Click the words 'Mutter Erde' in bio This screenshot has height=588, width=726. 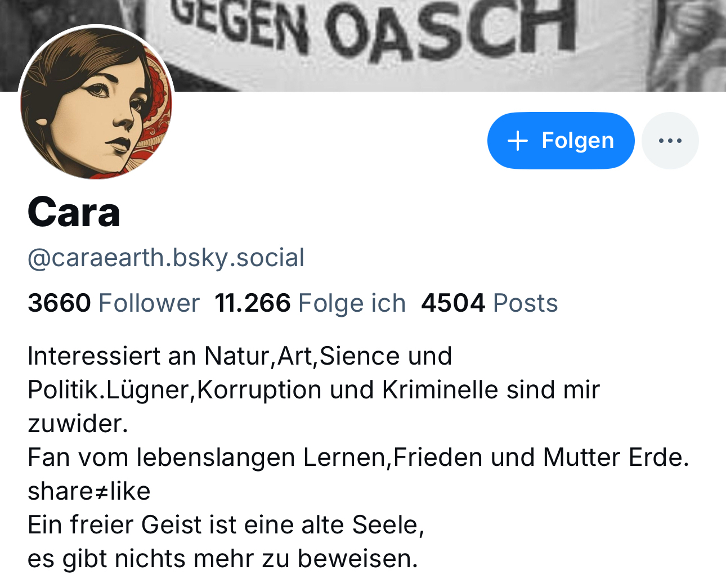(x=615, y=457)
